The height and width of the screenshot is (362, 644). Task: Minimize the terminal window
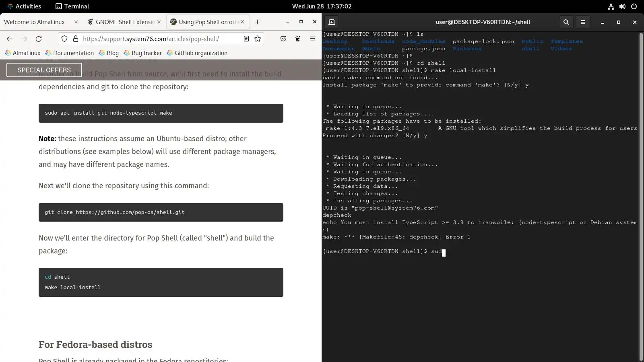coord(603,22)
